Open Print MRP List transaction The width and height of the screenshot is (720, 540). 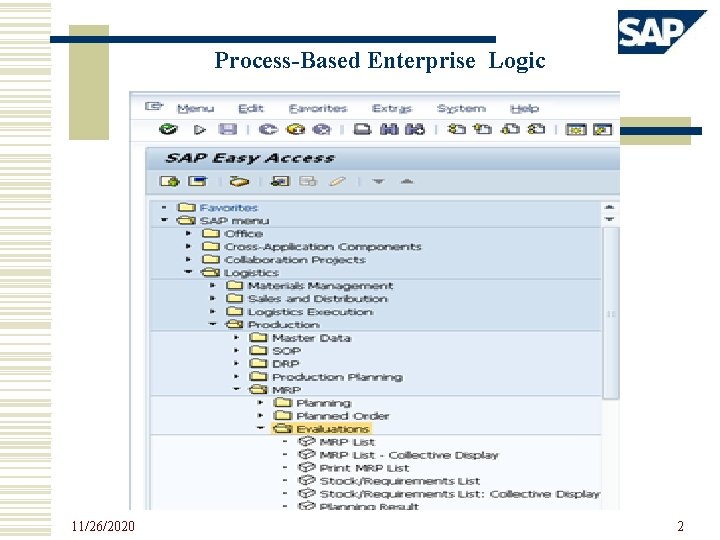[364, 468]
